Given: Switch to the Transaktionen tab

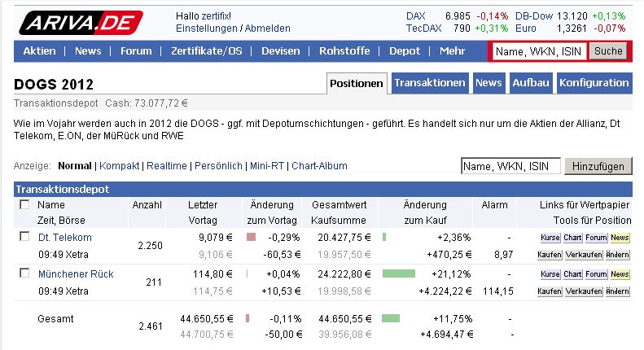Looking at the screenshot, I should pos(430,83).
